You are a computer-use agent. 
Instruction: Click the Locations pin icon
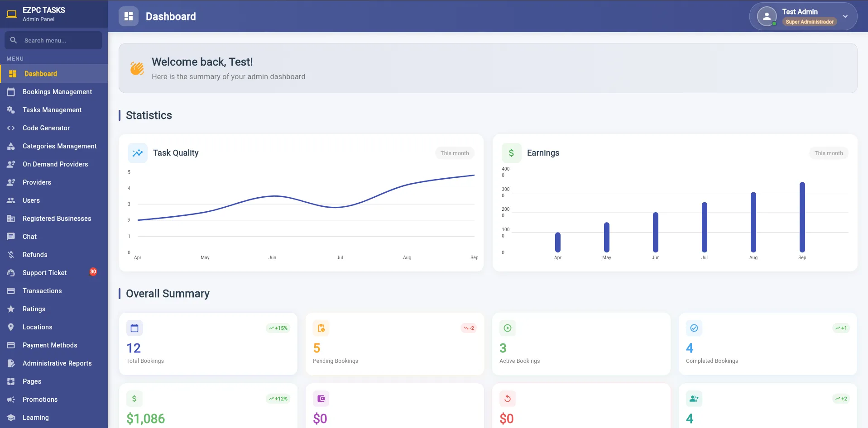[x=11, y=327]
